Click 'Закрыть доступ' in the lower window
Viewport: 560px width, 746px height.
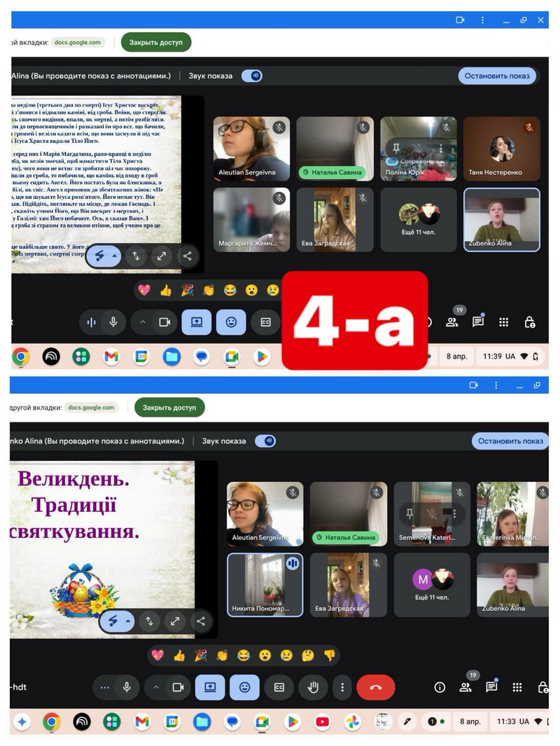170,407
